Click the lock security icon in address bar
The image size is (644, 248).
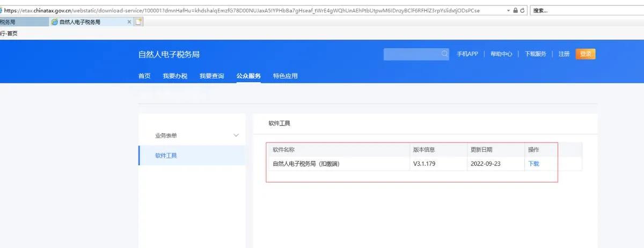pyautogui.click(x=516, y=10)
